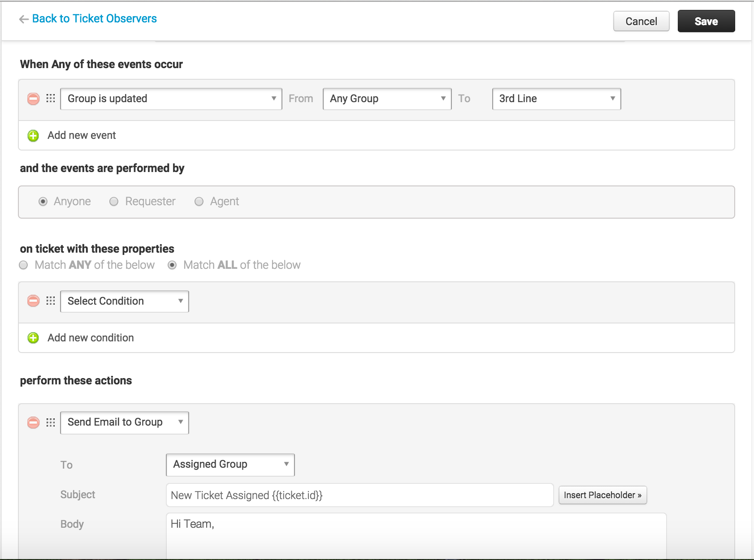Click the green Add new condition plus icon
754x560 pixels.
click(x=33, y=338)
